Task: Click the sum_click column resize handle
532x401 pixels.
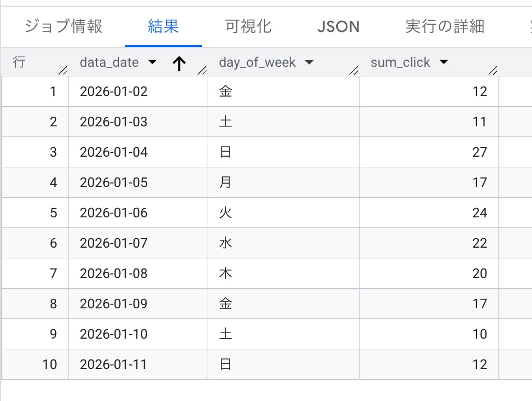Action: coord(493,70)
